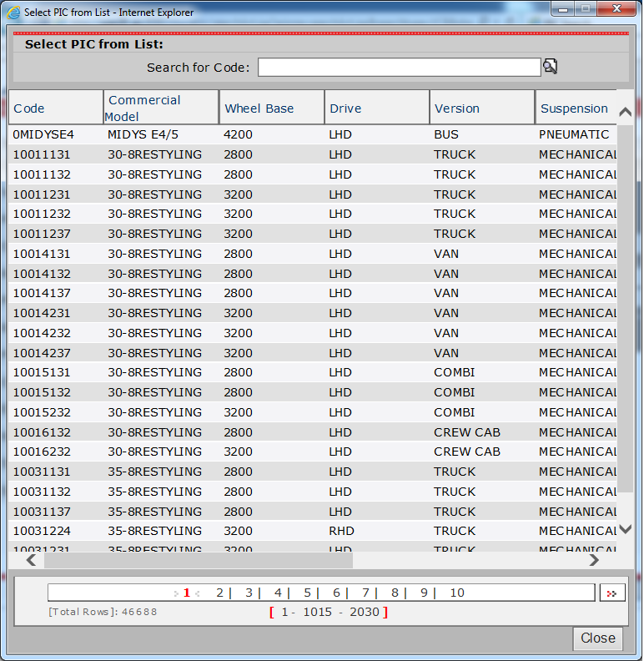Viewport: 644px width, 661px height.
Task: Click the Wheel Base column header
Action: [259, 108]
